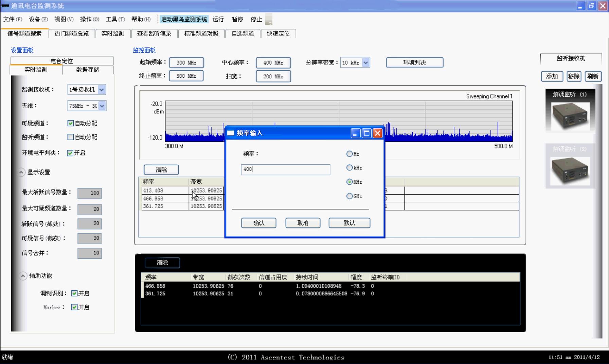Click the 添加 receiver button
The image size is (609, 364).
coord(552,76)
